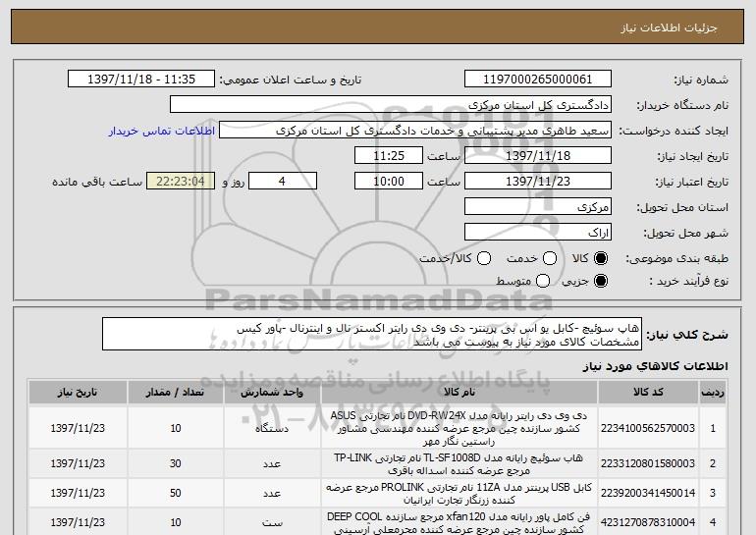Click the announcement date field 1397/11/18 - 11:35

tap(141, 80)
